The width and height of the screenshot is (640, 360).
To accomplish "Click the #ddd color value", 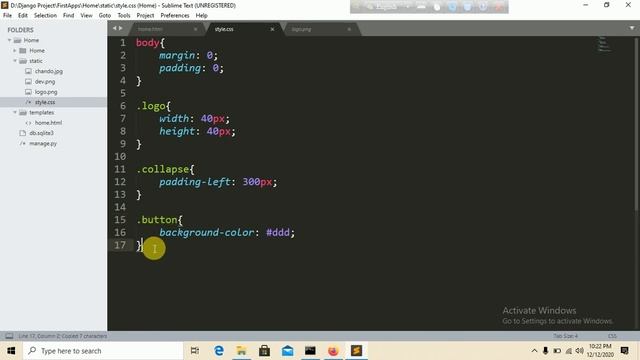I will 278,232.
